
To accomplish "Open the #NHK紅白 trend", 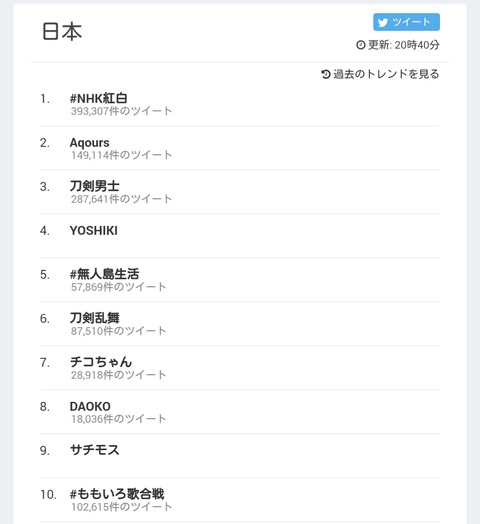I will point(99,98).
